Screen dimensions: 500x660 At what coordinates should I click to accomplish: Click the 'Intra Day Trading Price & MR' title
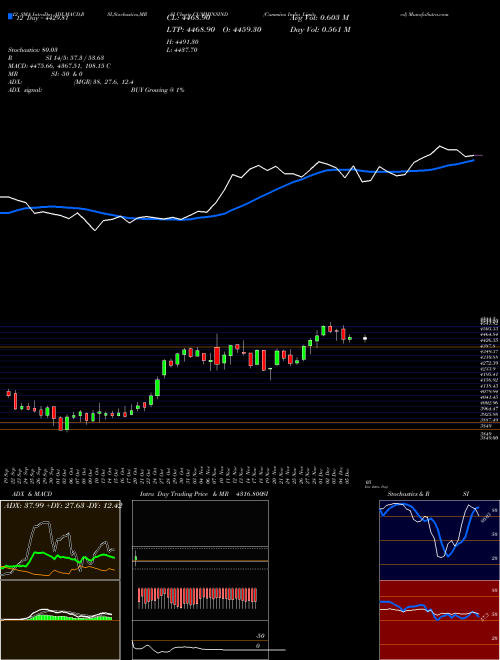click(x=185, y=494)
